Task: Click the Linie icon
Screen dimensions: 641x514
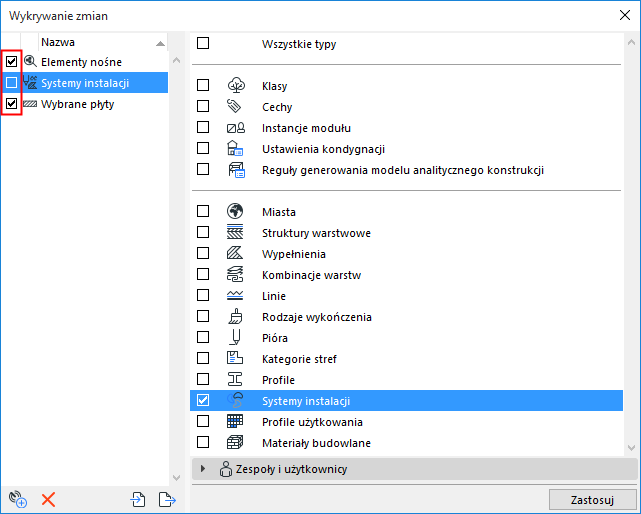Action: pyautogui.click(x=235, y=295)
